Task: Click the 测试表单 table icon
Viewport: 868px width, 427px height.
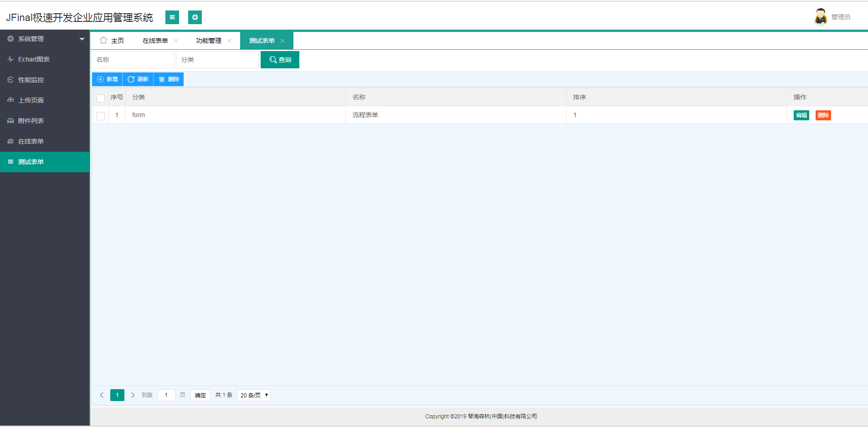Action: [x=10, y=162]
